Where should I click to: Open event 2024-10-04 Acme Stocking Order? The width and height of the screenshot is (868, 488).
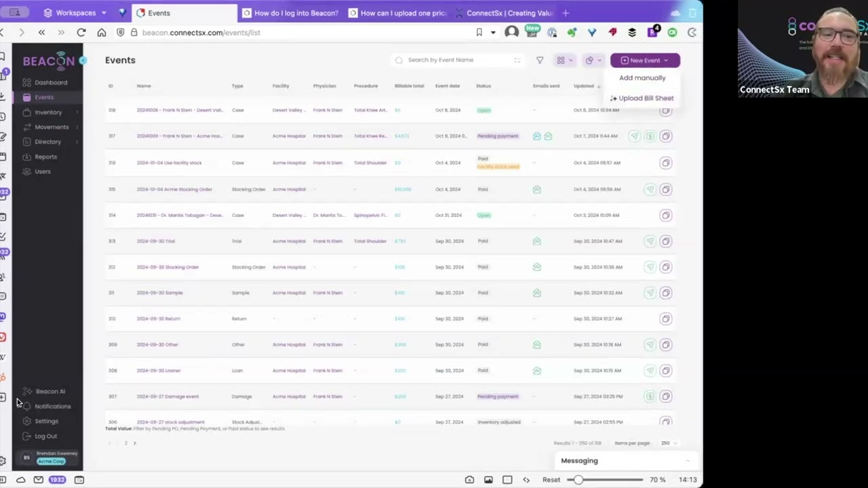(174, 189)
